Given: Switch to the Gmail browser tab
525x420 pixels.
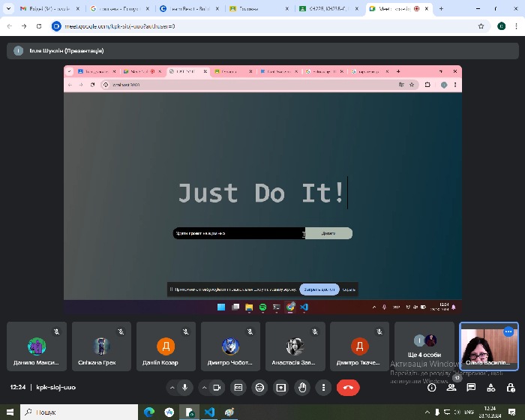Looking at the screenshot, I should (45, 8).
